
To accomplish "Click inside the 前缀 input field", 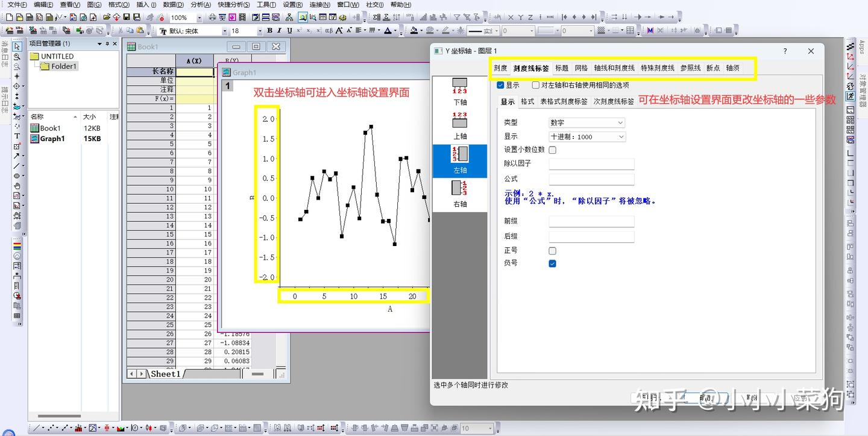I will pos(591,221).
